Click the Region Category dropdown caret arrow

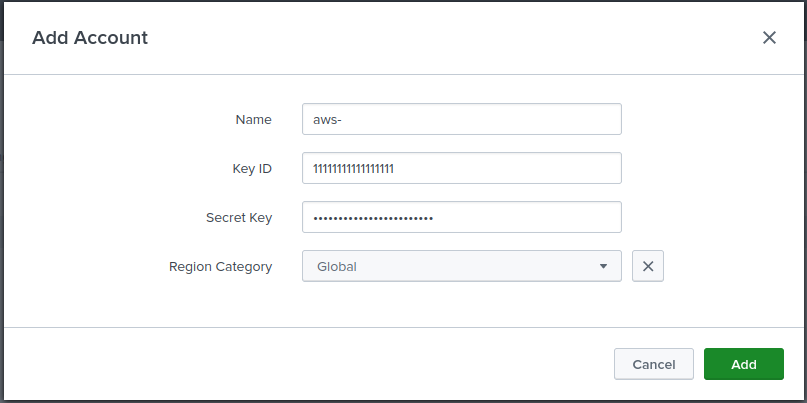603,267
